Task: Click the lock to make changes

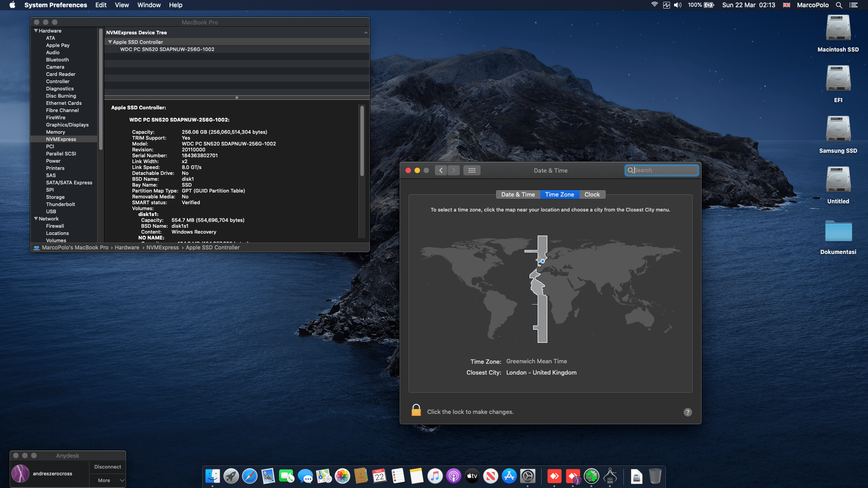Action: pyautogui.click(x=416, y=410)
